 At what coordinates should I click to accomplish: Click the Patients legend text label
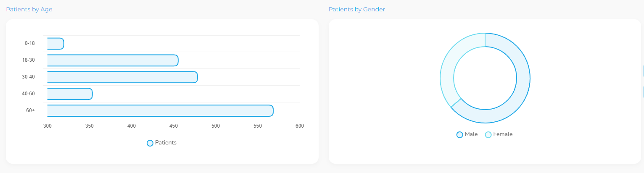166,143
